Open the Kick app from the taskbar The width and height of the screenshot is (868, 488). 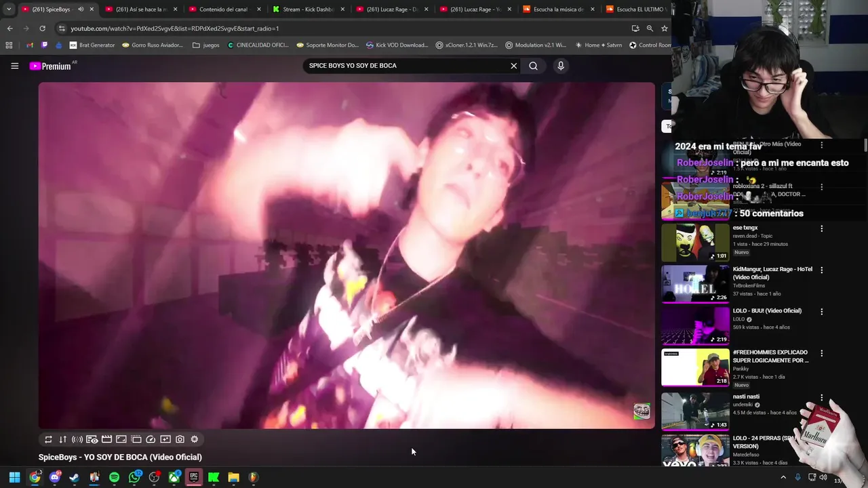(x=214, y=477)
